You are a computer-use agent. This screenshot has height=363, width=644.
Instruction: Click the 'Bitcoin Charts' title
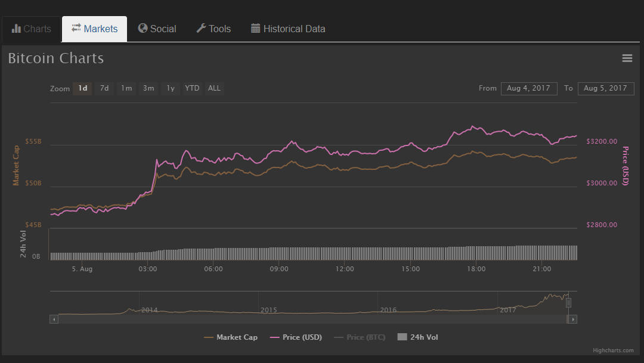click(56, 58)
